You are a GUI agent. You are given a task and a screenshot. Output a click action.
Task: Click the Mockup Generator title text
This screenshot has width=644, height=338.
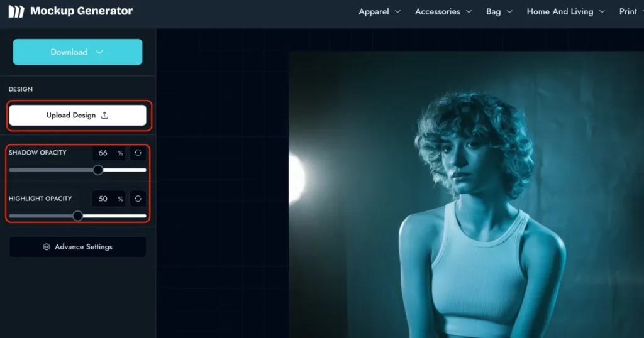81,11
